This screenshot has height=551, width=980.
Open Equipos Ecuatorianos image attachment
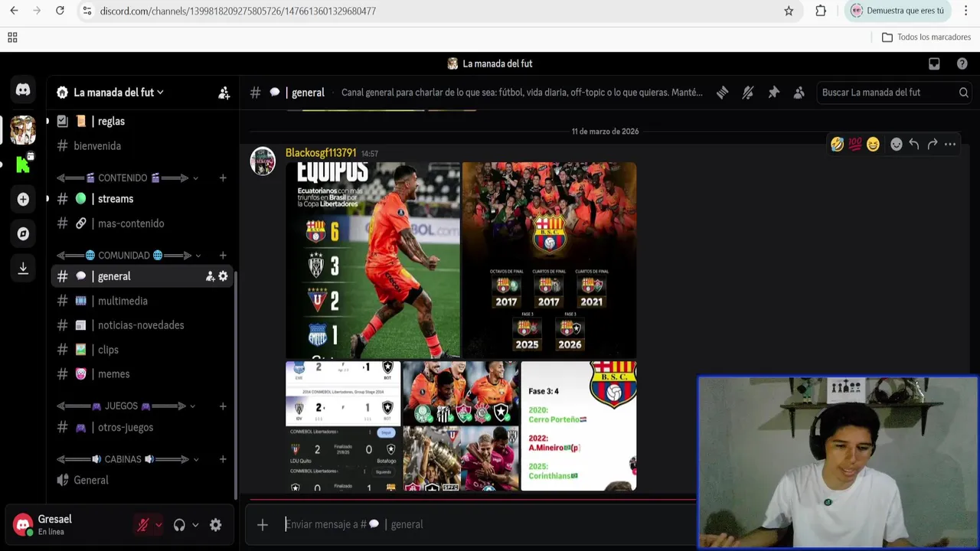tap(373, 260)
